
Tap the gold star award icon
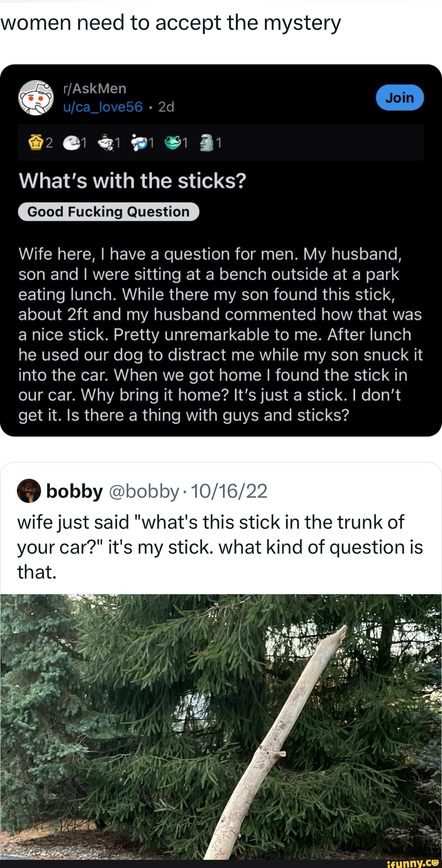pyautogui.click(x=36, y=142)
